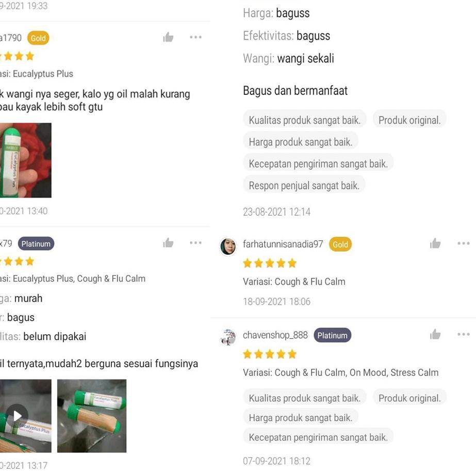Like farhatunnisanadia97's review
Viewport: 476px width, 476px height.
435,243
